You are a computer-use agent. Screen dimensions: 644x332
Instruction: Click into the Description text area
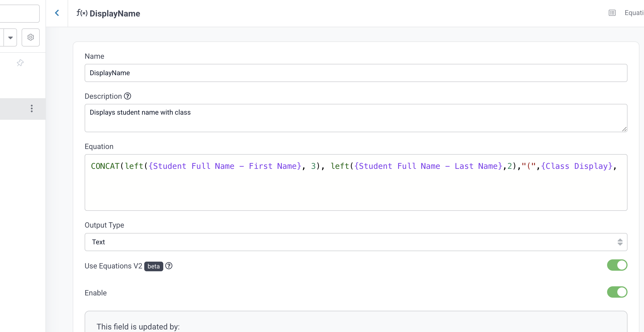356,118
